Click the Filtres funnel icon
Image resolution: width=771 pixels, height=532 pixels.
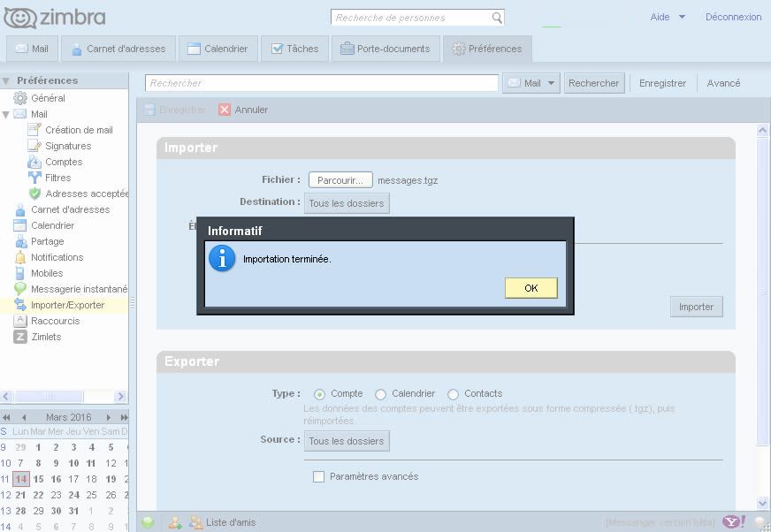coord(34,178)
